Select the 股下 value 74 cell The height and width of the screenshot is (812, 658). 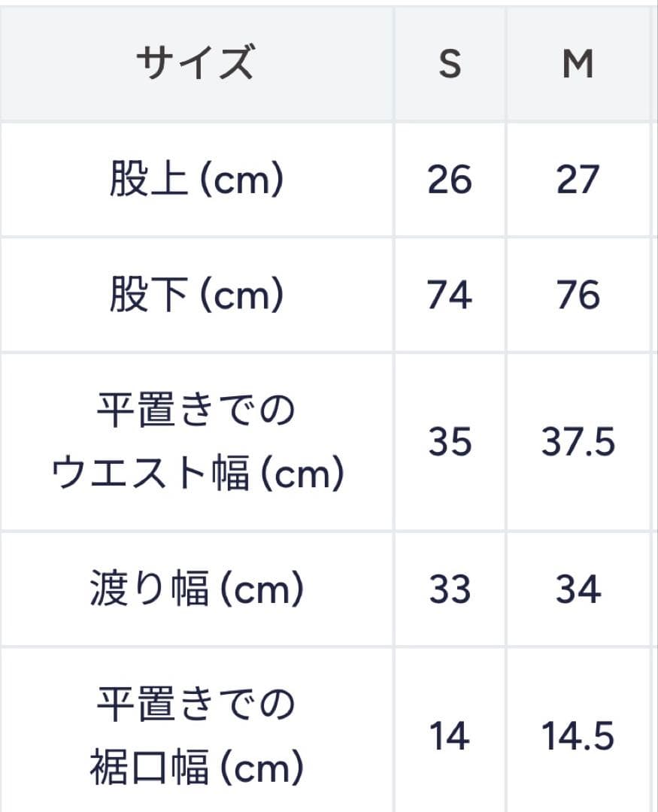coord(450,295)
